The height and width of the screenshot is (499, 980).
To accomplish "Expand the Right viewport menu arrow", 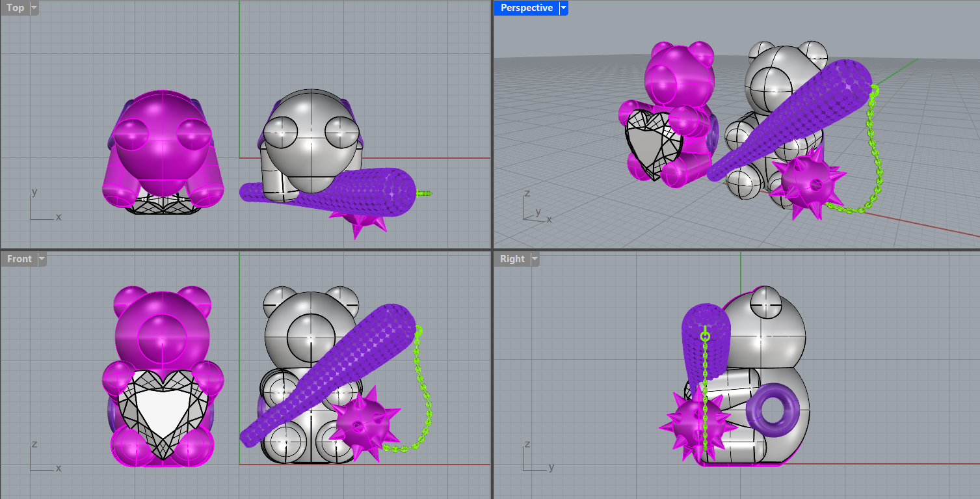I will (x=535, y=259).
